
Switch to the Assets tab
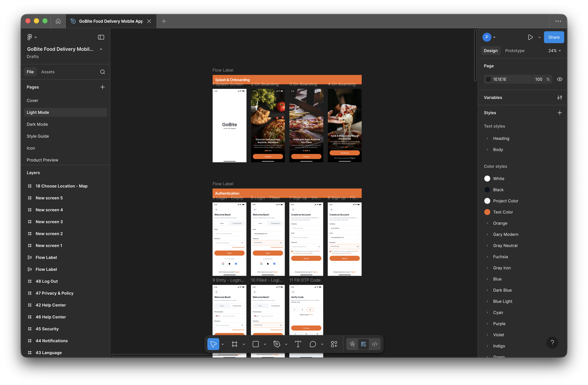48,72
